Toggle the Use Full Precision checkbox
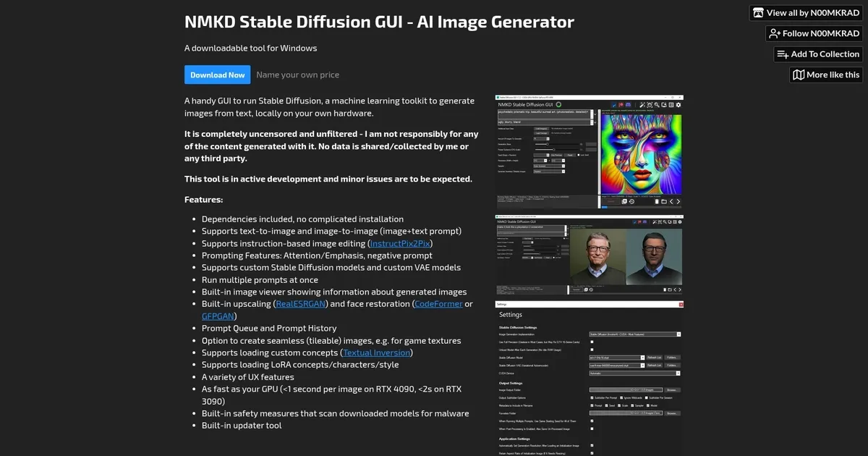Image resolution: width=868 pixels, height=456 pixels. (x=592, y=342)
